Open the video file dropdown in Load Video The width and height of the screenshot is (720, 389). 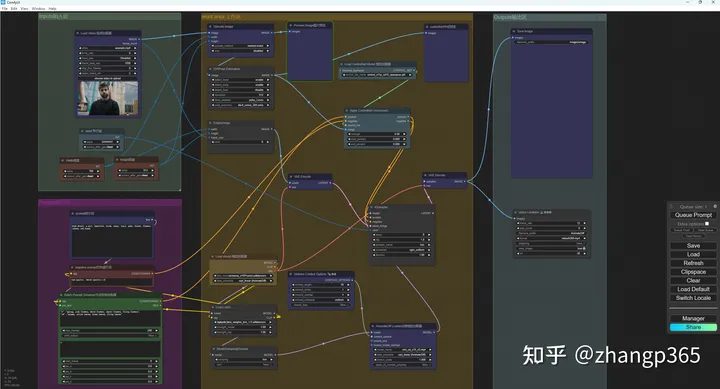(x=108, y=48)
